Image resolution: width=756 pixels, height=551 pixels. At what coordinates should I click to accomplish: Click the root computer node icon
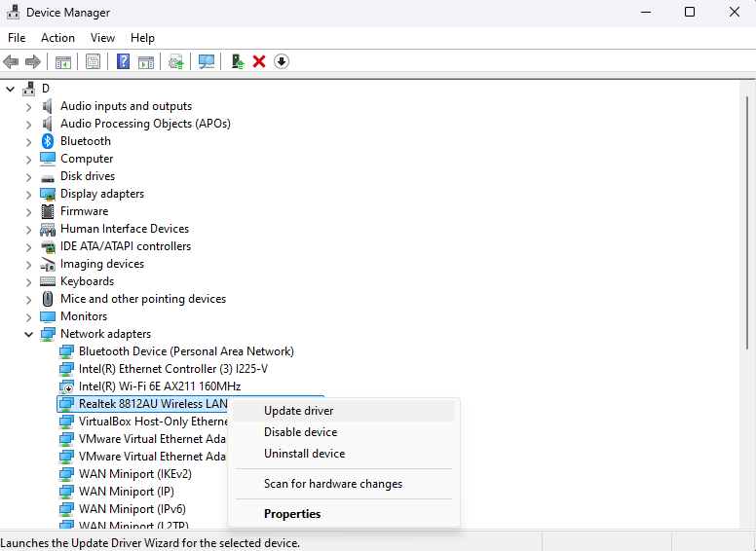click(x=29, y=89)
